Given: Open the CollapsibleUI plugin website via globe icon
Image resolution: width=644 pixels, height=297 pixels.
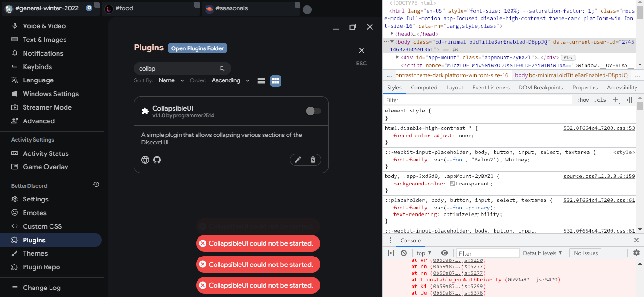Looking at the screenshot, I should (x=145, y=160).
